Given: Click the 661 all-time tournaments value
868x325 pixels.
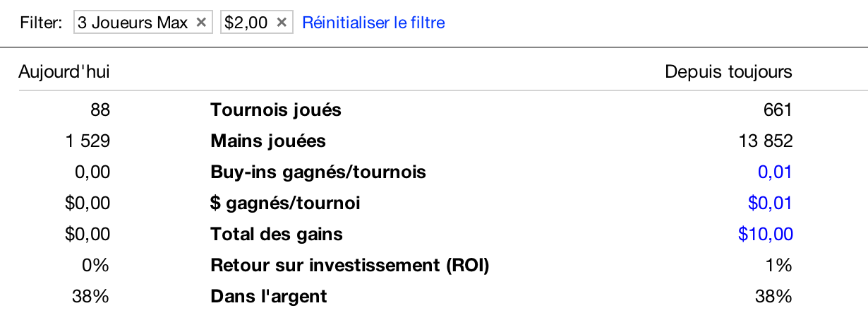Looking at the screenshot, I should point(778,110).
